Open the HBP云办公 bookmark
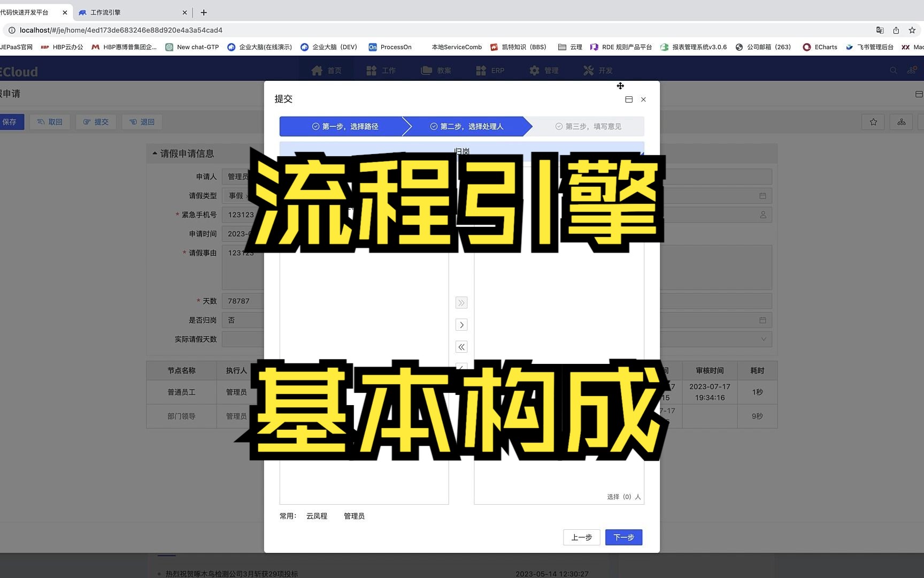The height and width of the screenshot is (578, 924). [62, 47]
